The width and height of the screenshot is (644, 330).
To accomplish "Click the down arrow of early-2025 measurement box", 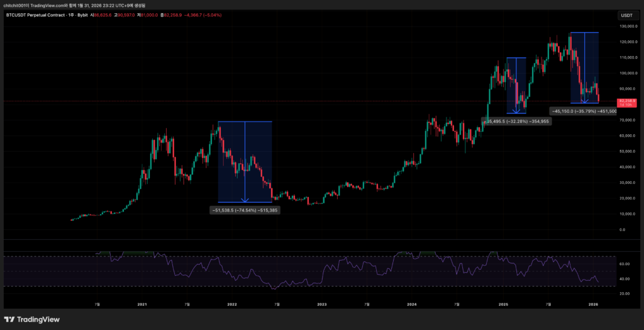I will tap(516, 111).
